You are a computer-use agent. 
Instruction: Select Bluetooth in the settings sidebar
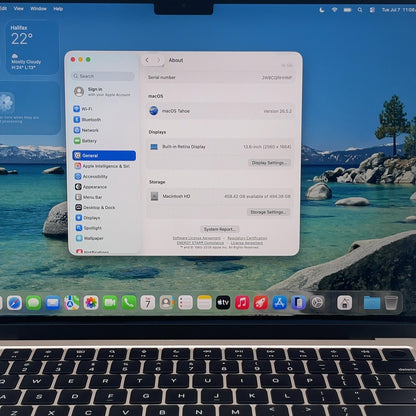point(104,119)
